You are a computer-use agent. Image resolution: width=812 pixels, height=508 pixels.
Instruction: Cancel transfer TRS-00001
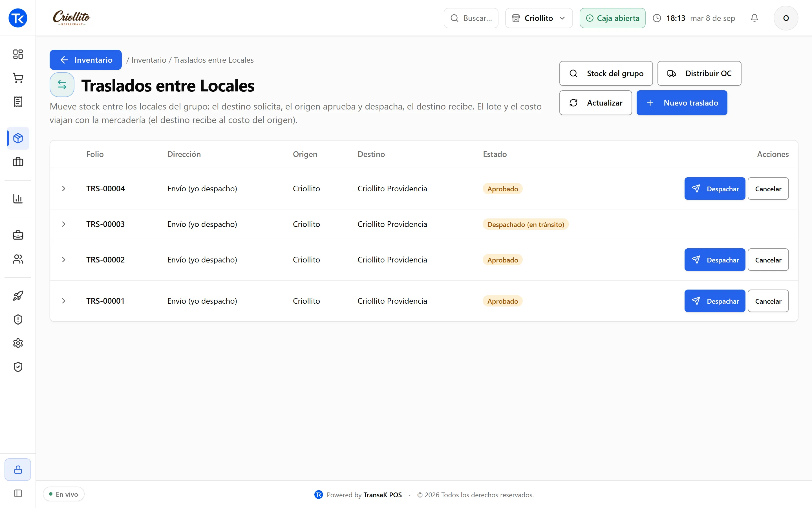[768, 301]
